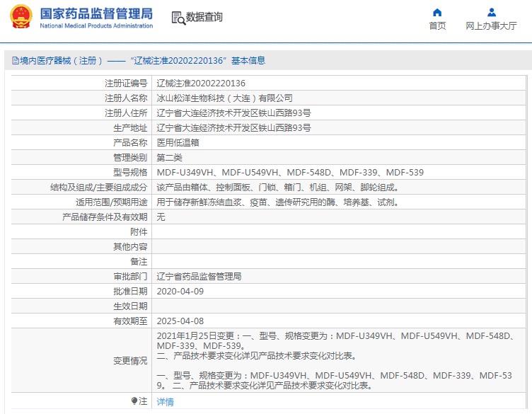Click management class 第二类
Screen dimensions: 532x414
169,157
